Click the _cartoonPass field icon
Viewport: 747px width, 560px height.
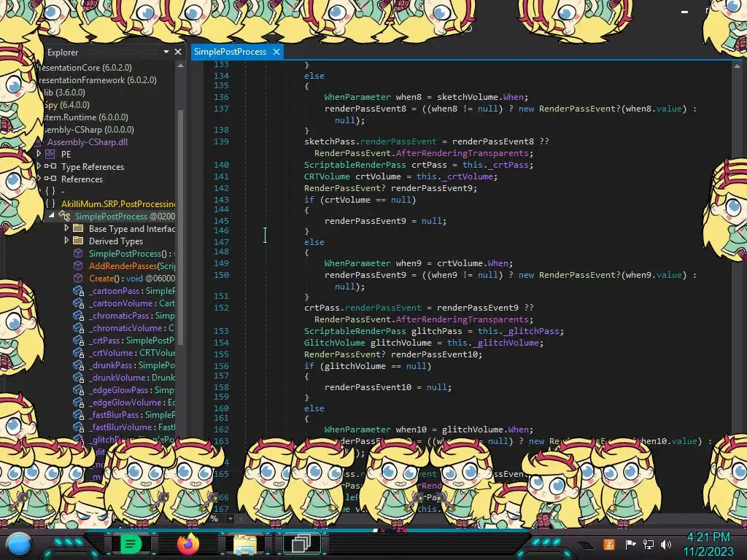point(79,290)
